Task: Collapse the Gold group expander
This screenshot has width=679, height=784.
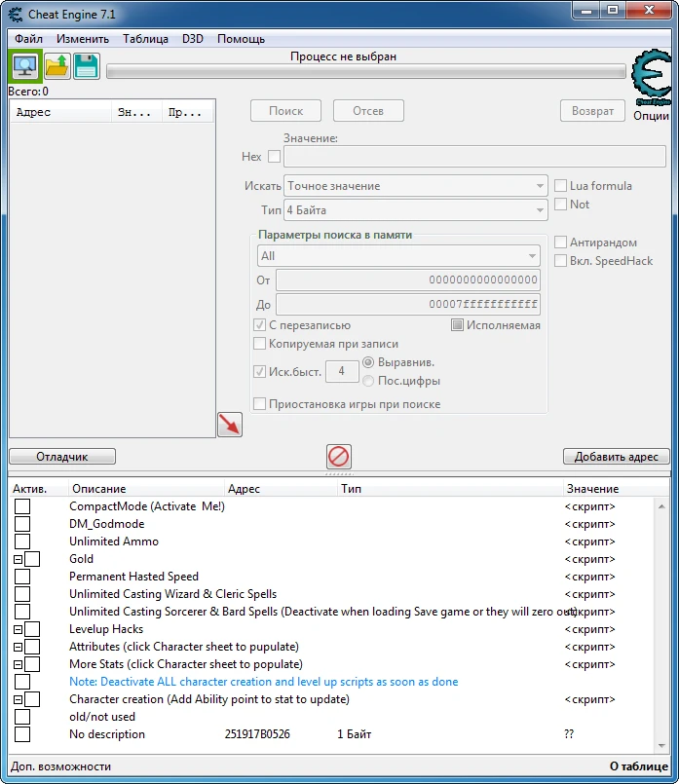Action: (x=18, y=559)
